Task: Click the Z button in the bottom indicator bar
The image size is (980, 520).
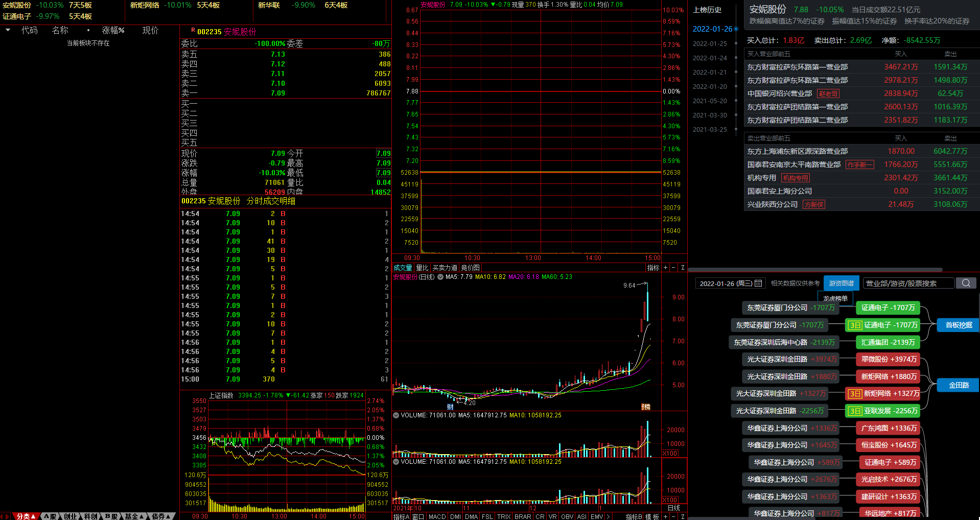Action: [x=683, y=516]
